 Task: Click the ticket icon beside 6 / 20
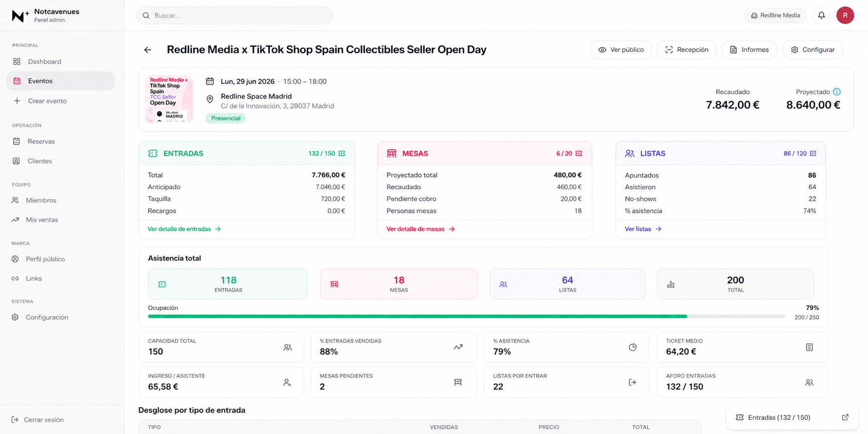[x=579, y=154]
